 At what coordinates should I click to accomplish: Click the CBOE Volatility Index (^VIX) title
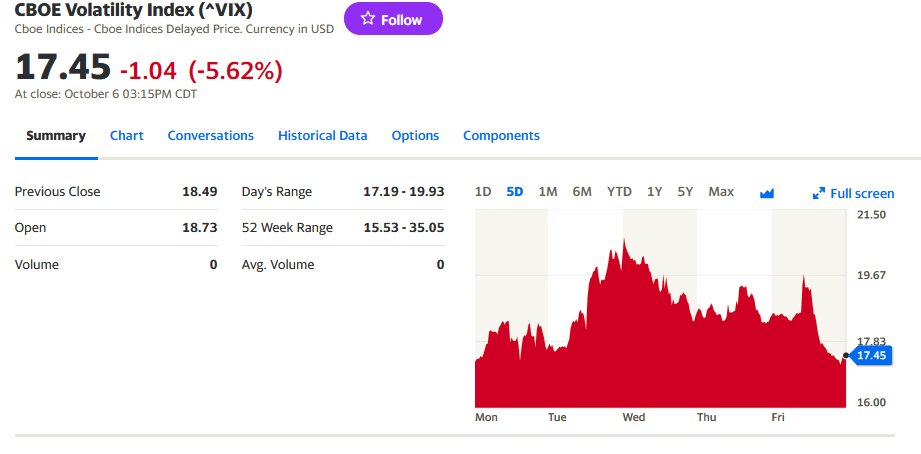click(x=134, y=9)
